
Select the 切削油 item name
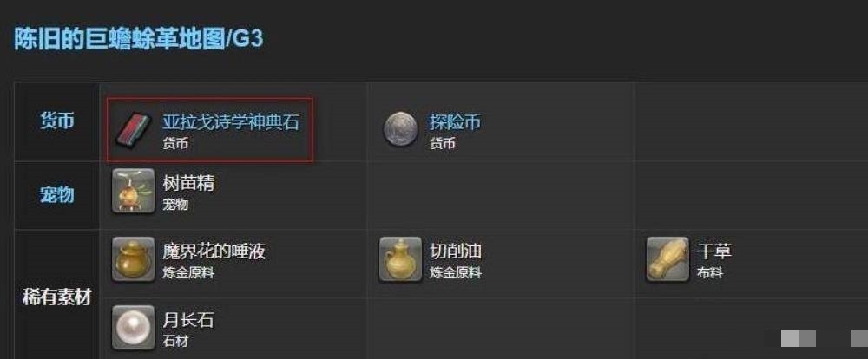tap(456, 251)
